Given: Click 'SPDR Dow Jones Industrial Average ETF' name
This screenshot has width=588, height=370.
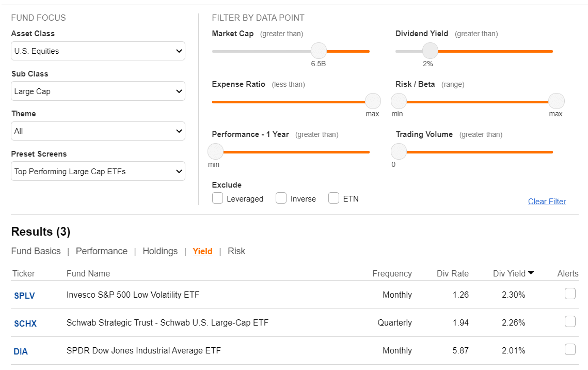Looking at the screenshot, I should [x=144, y=350].
